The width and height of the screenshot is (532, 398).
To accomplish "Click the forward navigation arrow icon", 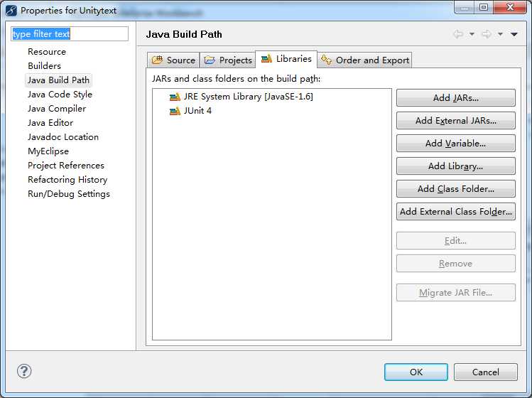I will (x=487, y=34).
